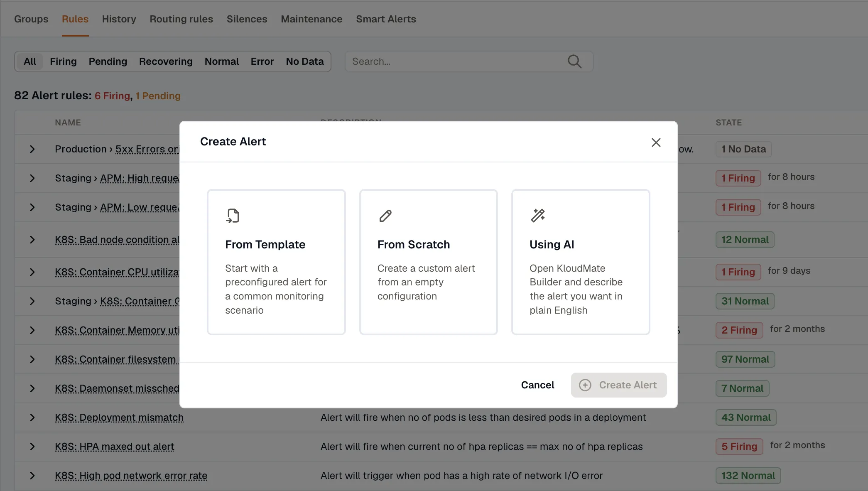Image resolution: width=868 pixels, height=491 pixels.
Task: Filter rules by No Data state
Action: [x=305, y=61]
